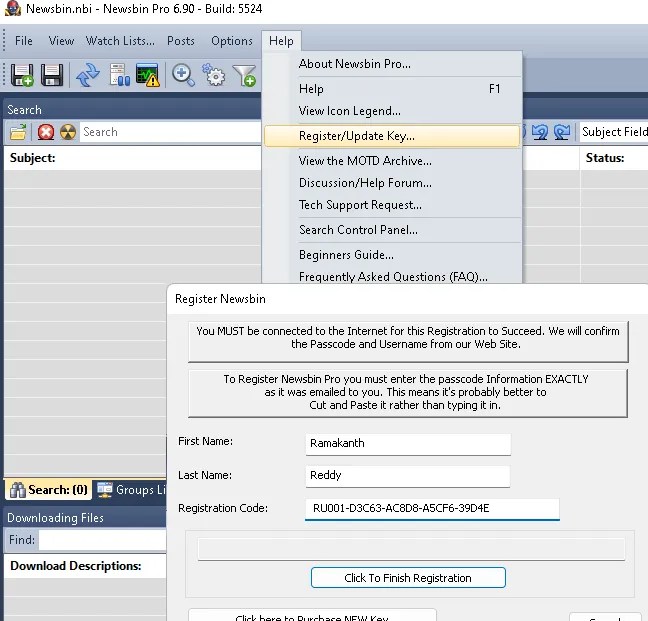The image size is (648, 621).
Task: Click the red X icon beside the search box
Action: click(46, 132)
